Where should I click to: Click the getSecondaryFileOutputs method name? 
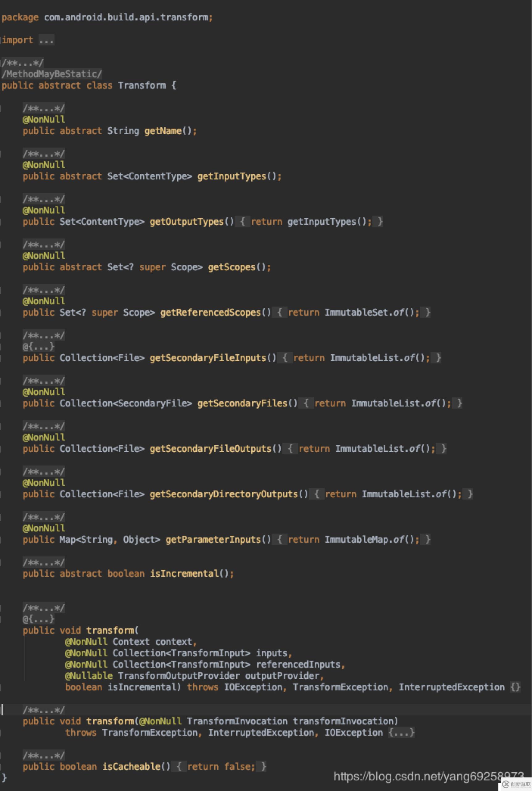(211, 449)
